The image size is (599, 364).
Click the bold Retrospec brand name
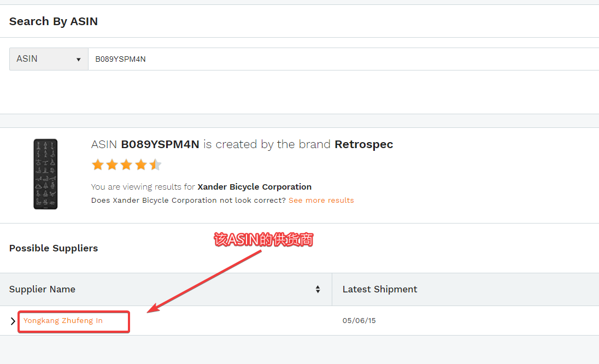(x=363, y=144)
